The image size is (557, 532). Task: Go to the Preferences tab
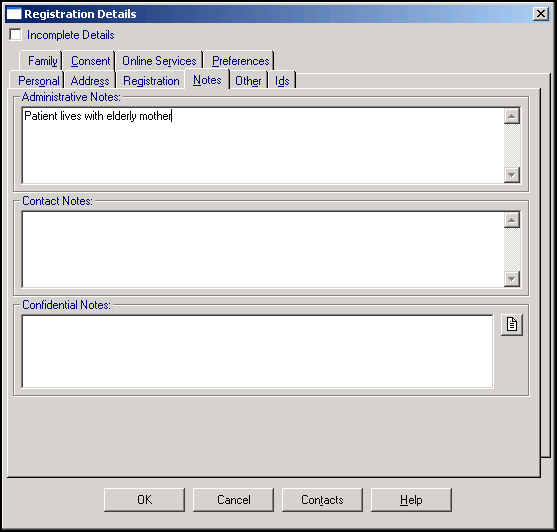(x=240, y=61)
